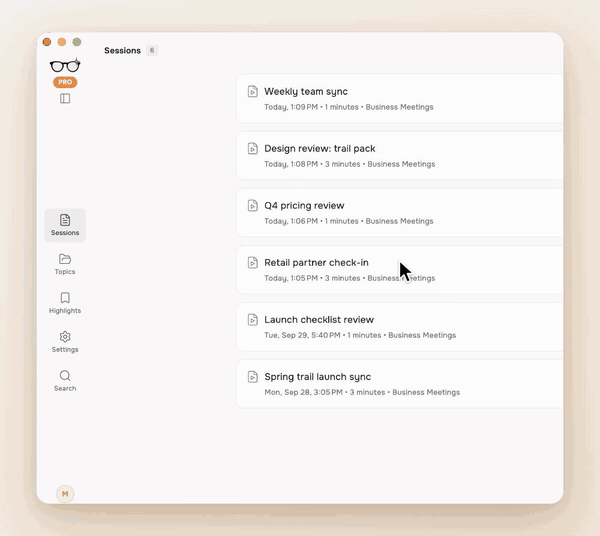Minimize window with the orange button
Viewport: 600px width, 536px height.
62,42
